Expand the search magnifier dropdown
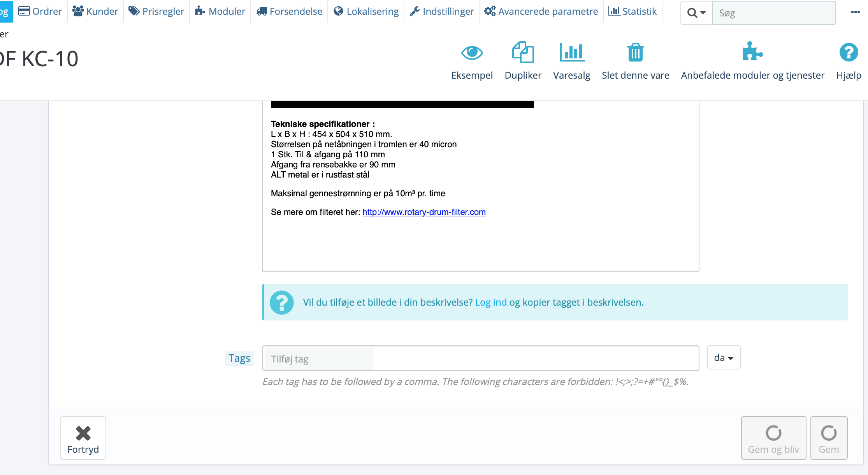868x475 pixels. (x=696, y=13)
